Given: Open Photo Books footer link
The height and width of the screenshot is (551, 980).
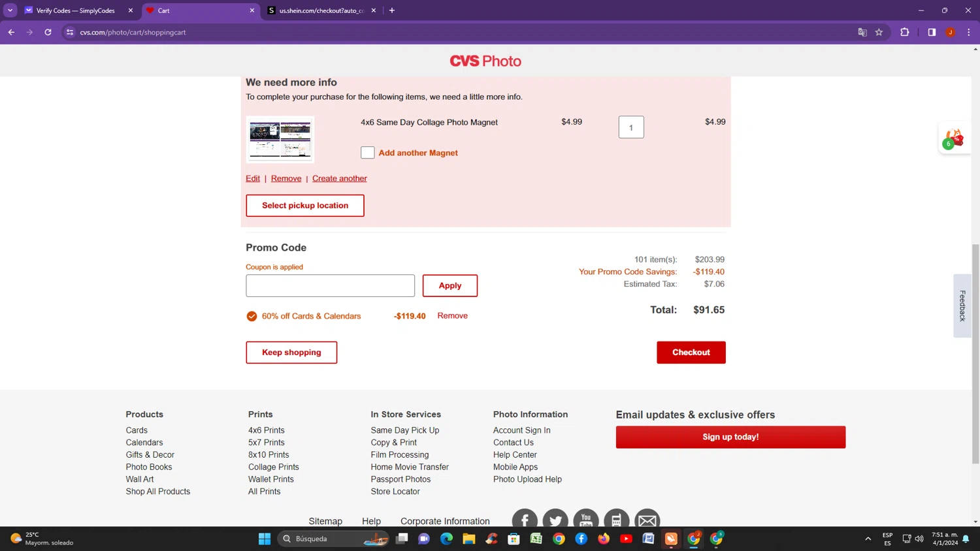Looking at the screenshot, I should tap(149, 467).
